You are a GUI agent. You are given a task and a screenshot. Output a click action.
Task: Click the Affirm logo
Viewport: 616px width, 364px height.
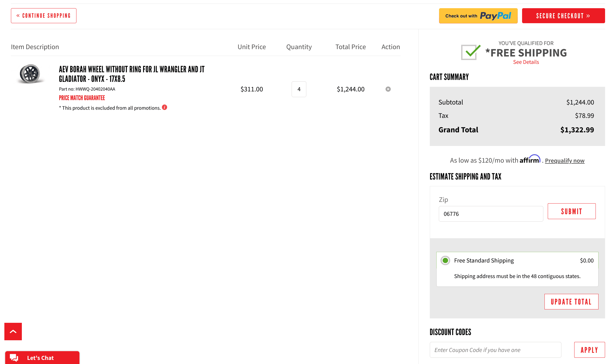[x=530, y=159]
